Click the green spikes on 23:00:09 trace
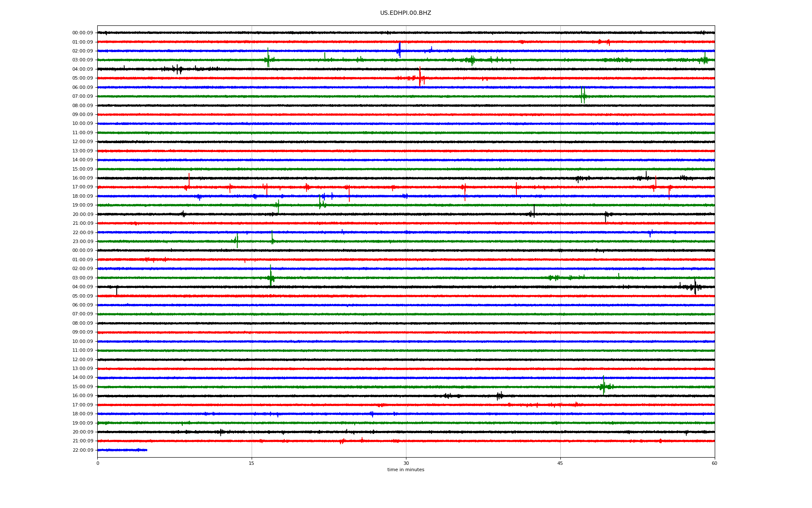 point(237,240)
